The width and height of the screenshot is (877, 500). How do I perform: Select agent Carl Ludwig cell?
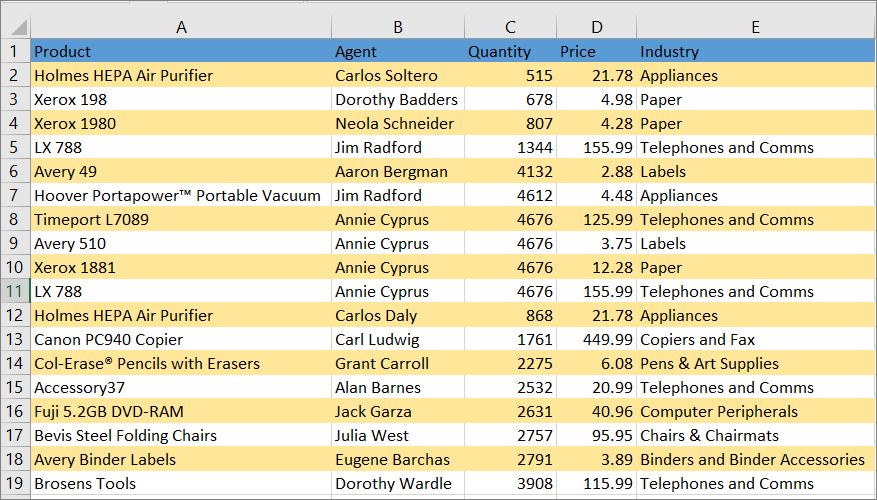[398, 339]
